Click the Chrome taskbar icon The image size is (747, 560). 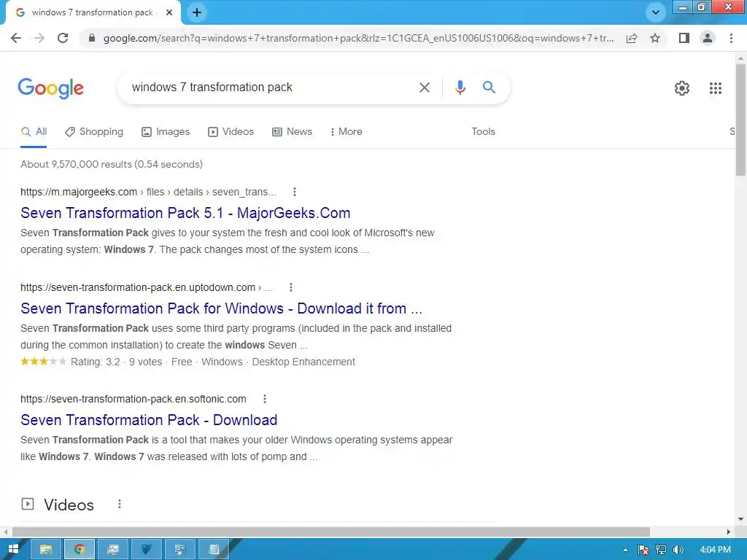click(x=79, y=550)
